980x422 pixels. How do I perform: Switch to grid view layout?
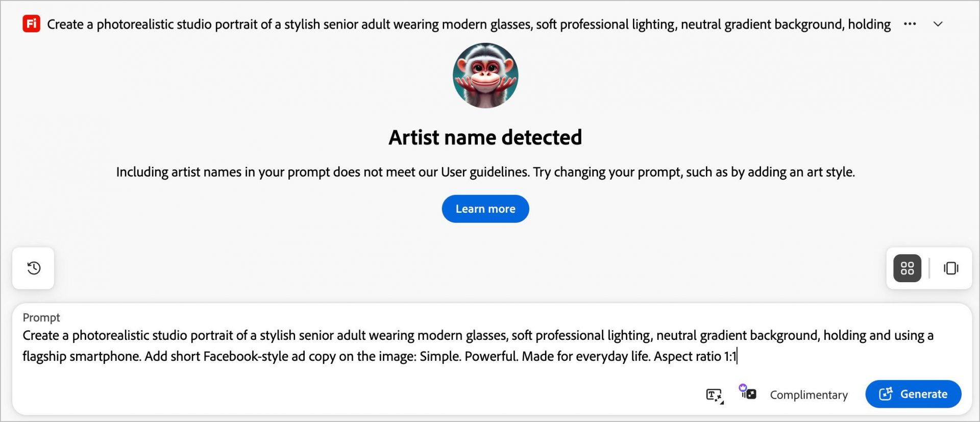[907, 268]
